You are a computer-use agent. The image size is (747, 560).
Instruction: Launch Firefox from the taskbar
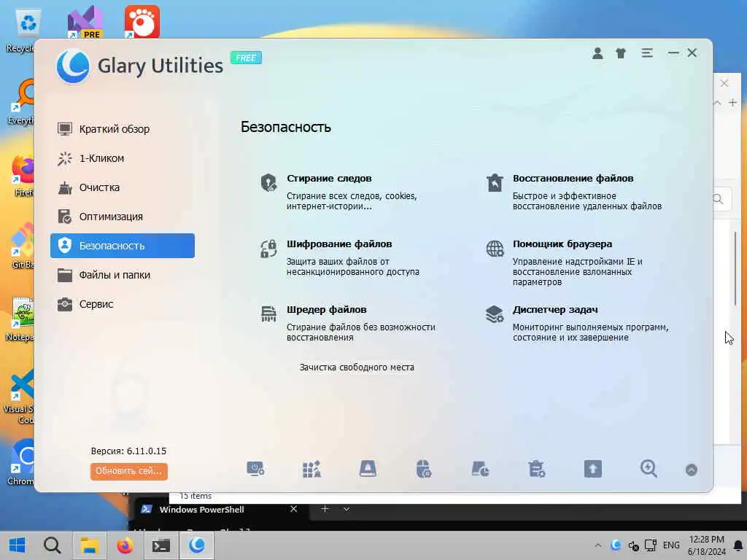tap(125, 545)
